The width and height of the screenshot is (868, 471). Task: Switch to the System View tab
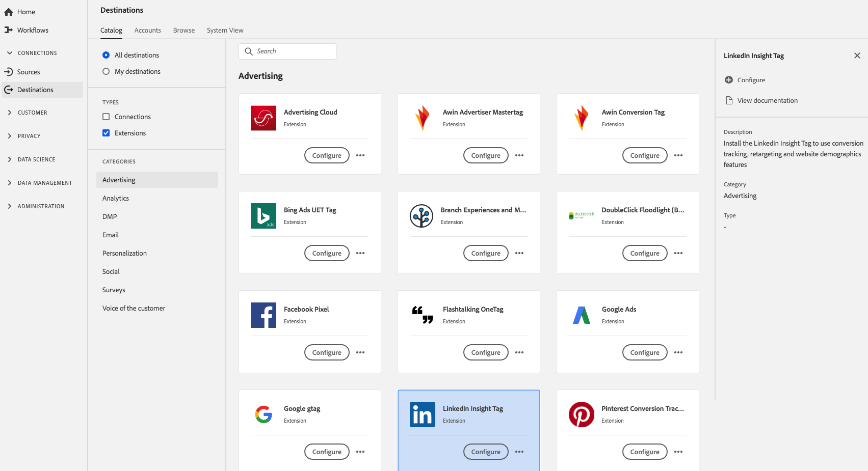tap(225, 30)
